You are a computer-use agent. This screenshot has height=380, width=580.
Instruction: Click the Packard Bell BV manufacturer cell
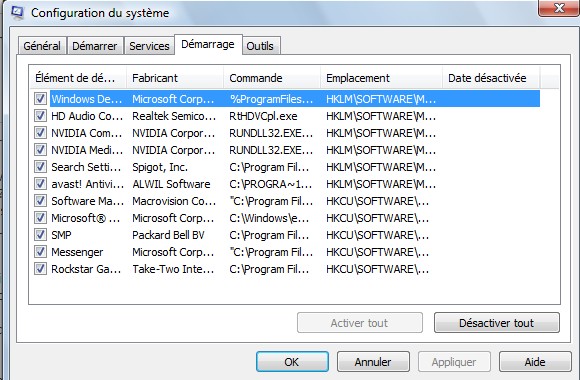pyautogui.click(x=168, y=235)
